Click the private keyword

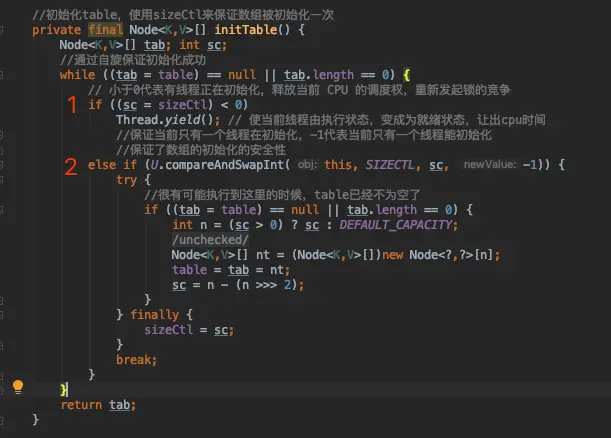[x=57, y=30]
